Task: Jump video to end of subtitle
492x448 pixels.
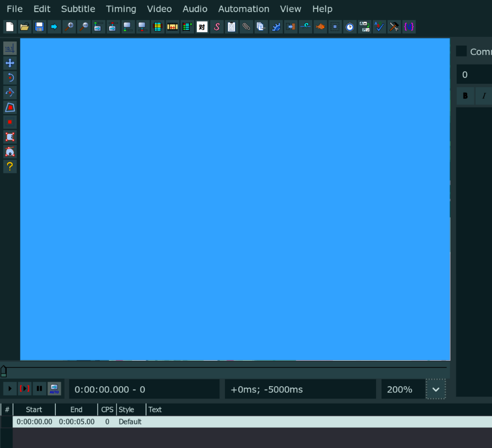Action: 113,27
